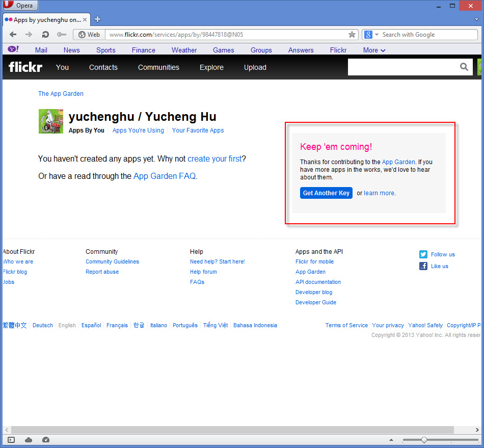This screenshot has width=484, height=448.
Task: Click the Opera Link cloud icon
Action: (29, 440)
